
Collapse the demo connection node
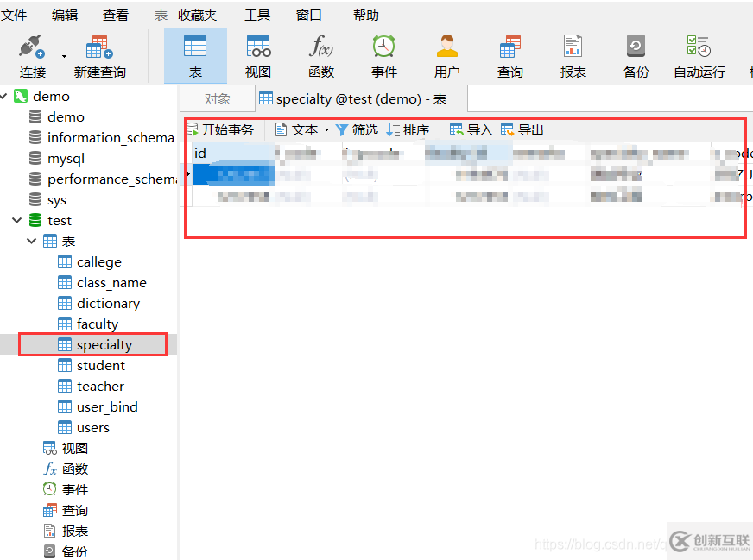3,96
